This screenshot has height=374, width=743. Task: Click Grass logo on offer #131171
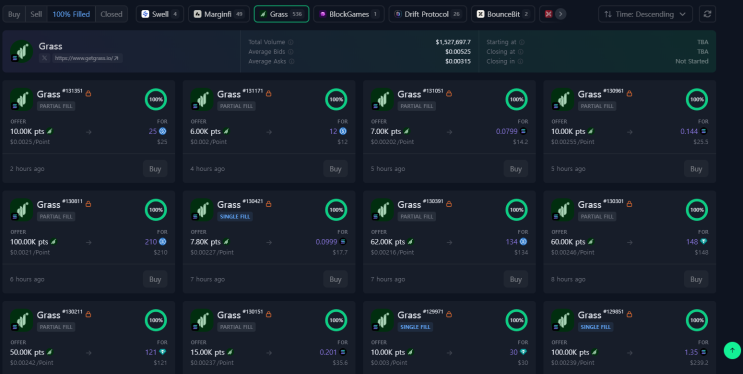coord(202,100)
